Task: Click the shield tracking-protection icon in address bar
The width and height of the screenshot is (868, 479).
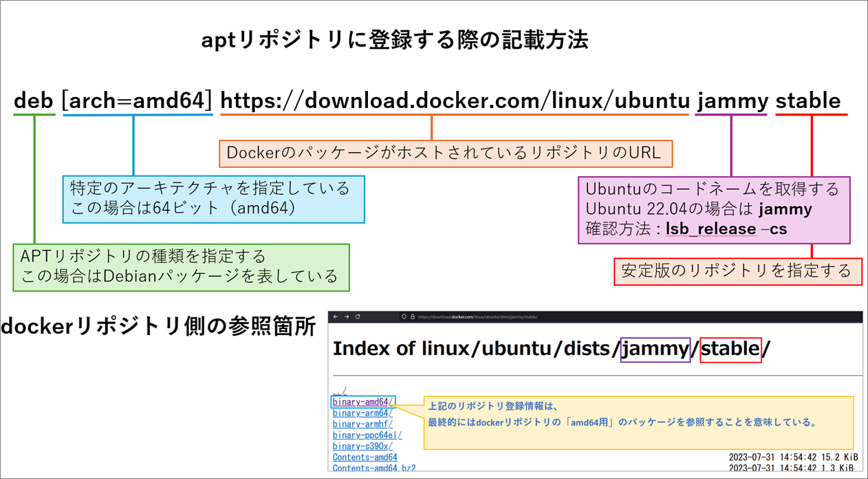Action: (404, 317)
